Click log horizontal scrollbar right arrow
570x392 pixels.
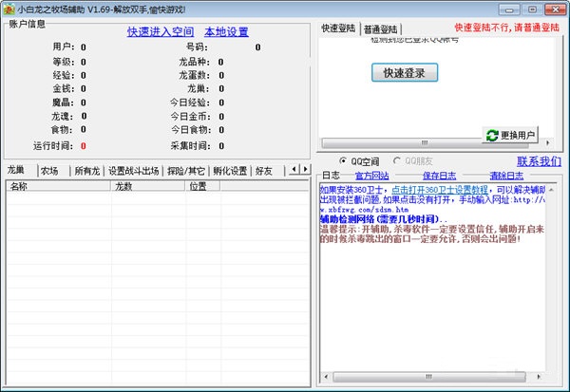tap(539, 377)
